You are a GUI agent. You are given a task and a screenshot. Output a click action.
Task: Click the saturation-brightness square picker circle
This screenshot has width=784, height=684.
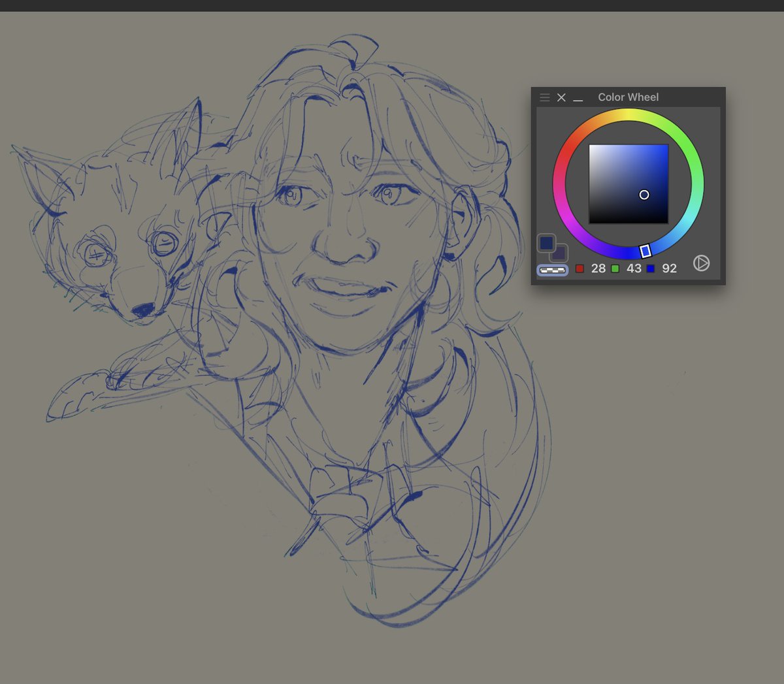644,195
